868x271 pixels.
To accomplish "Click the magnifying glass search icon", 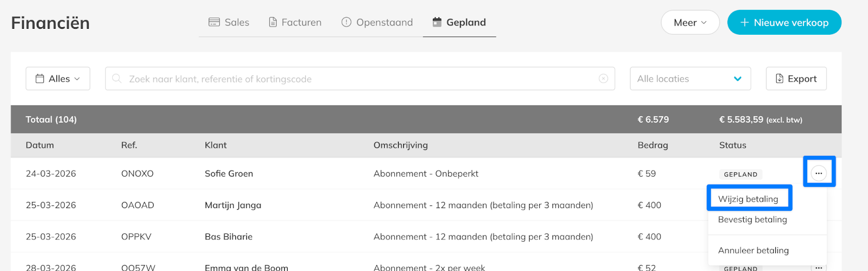I will (117, 79).
